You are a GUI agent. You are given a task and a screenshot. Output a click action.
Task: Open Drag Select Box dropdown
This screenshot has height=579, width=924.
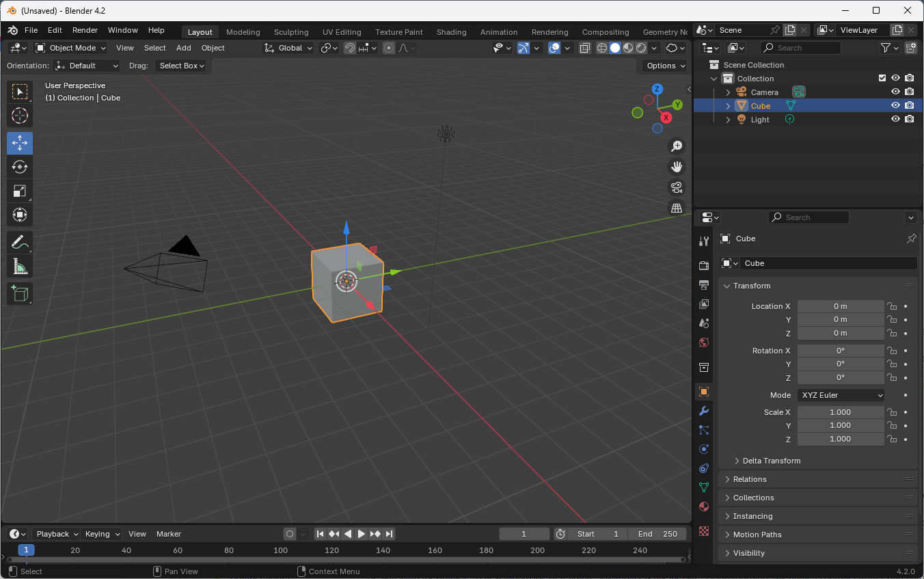pos(181,66)
